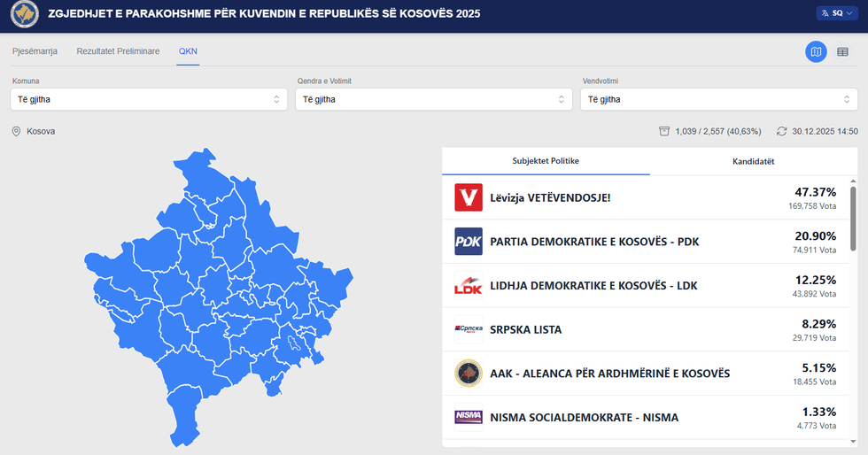Click the LDK party logo
The image size is (868, 455).
tap(468, 286)
